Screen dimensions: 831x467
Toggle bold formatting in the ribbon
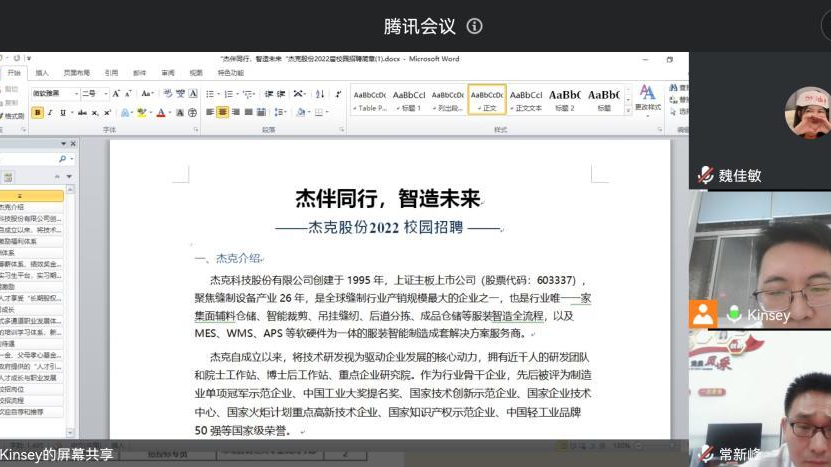pyautogui.click(x=37, y=113)
